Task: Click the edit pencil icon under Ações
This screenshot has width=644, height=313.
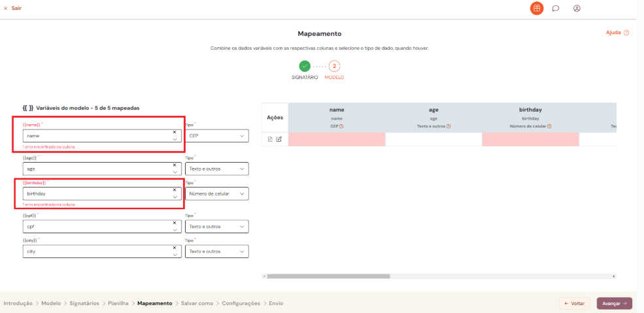Action: [x=279, y=139]
